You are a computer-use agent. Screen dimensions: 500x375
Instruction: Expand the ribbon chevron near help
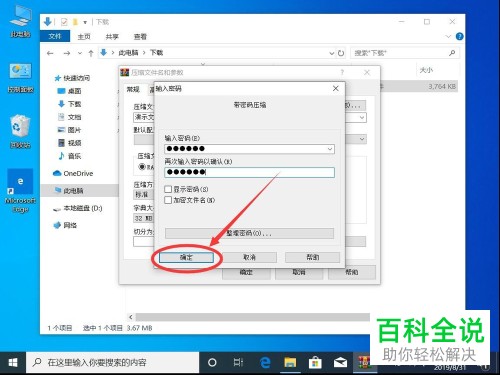coord(448,36)
